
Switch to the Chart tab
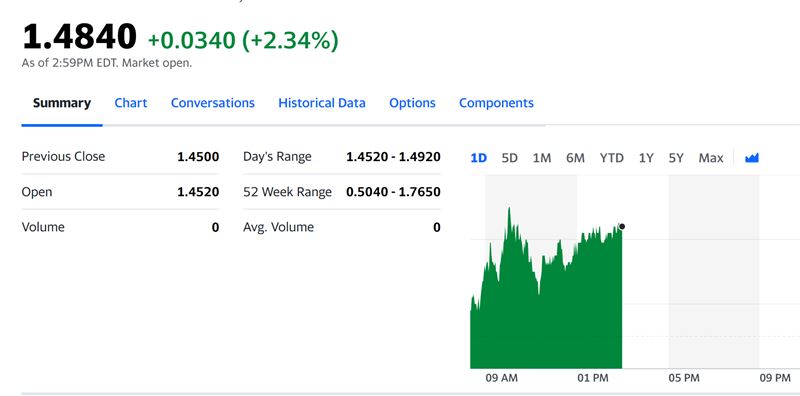click(131, 103)
